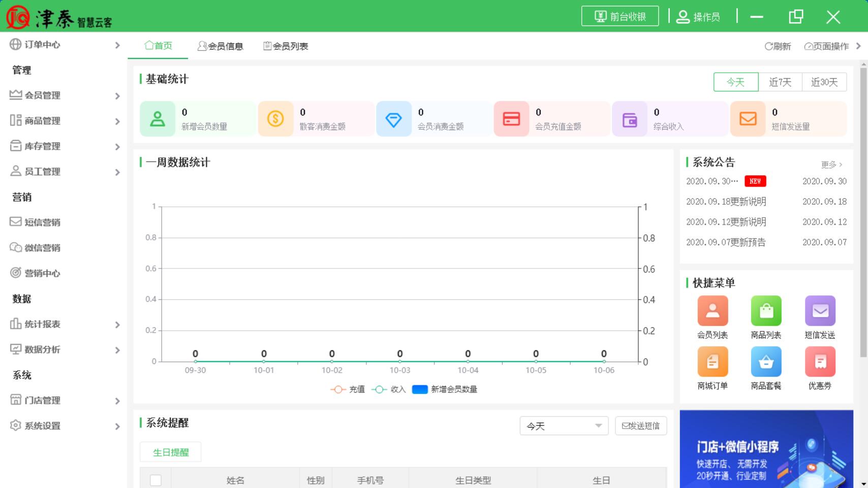Screen dimensions: 868x488
Task: Click the 商品套餐 basket icon
Action: pyautogui.click(x=766, y=361)
